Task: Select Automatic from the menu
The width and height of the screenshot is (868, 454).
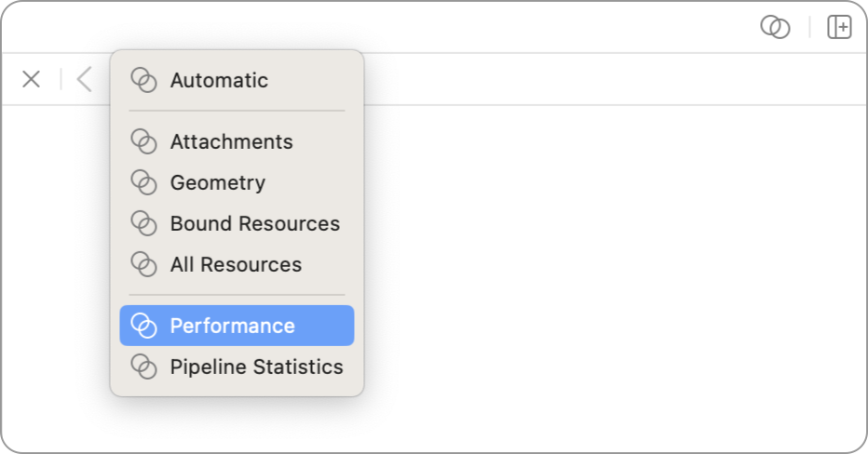Action: [x=219, y=81]
